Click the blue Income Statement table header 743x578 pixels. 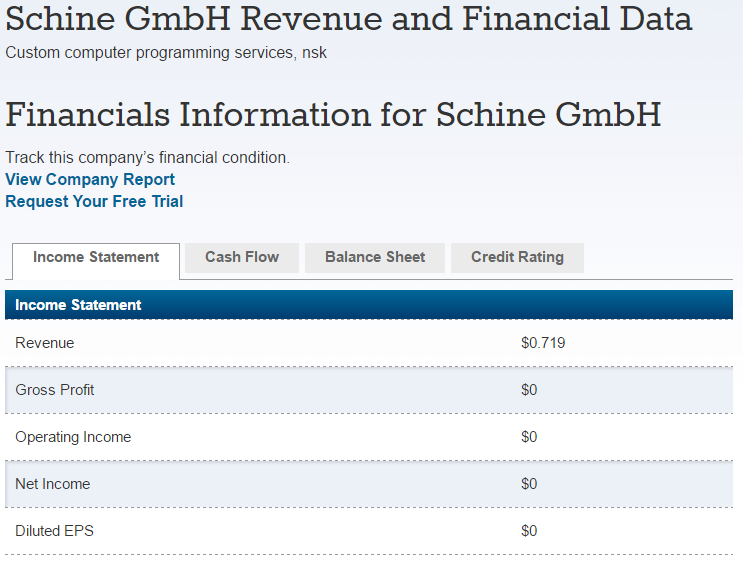point(369,305)
